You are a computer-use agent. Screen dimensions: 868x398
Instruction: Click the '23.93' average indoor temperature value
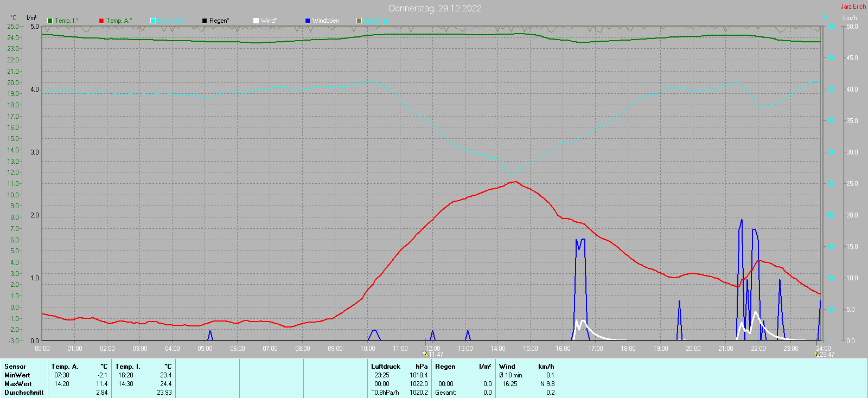pyautogui.click(x=164, y=393)
